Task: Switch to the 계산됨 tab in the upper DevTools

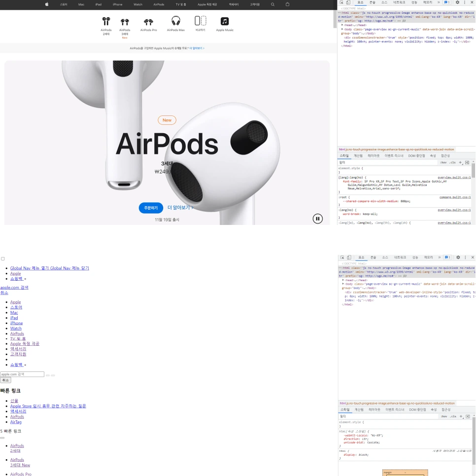Action: [x=358, y=156]
